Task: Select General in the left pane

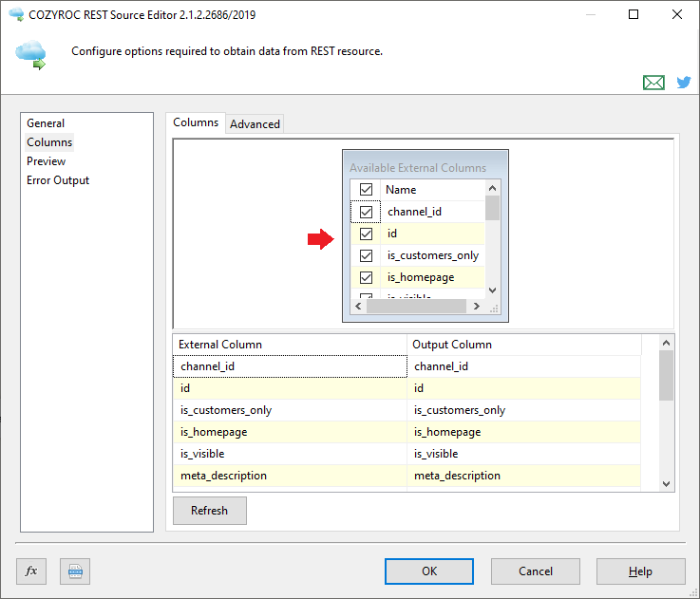Action: (x=46, y=123)
